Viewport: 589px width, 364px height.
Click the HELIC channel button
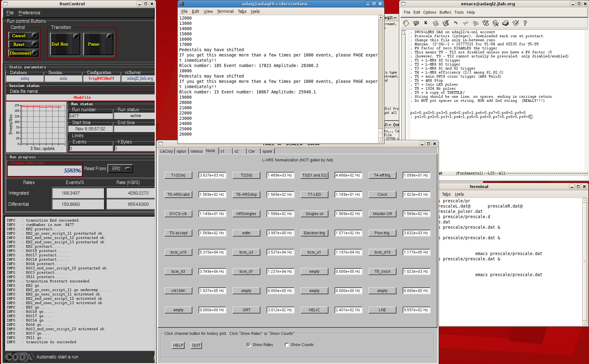click(x=314, y=310)
